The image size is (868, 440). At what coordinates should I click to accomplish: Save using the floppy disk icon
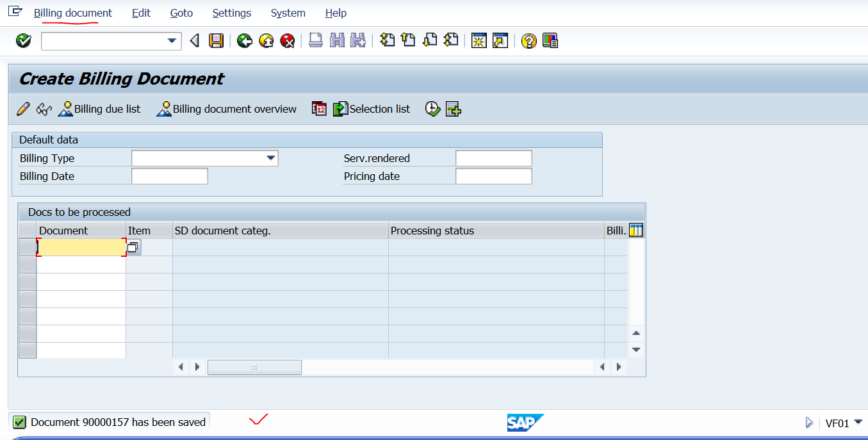[216, 40]
